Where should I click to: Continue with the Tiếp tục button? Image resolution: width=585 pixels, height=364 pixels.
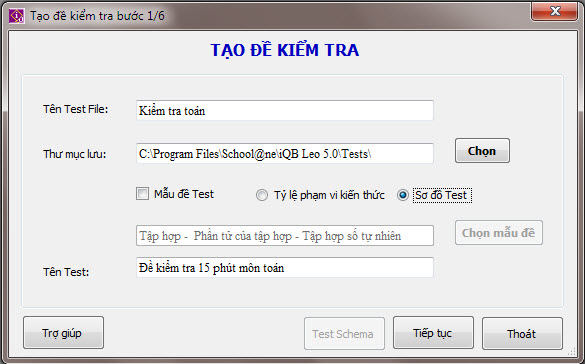click(433, 333)
